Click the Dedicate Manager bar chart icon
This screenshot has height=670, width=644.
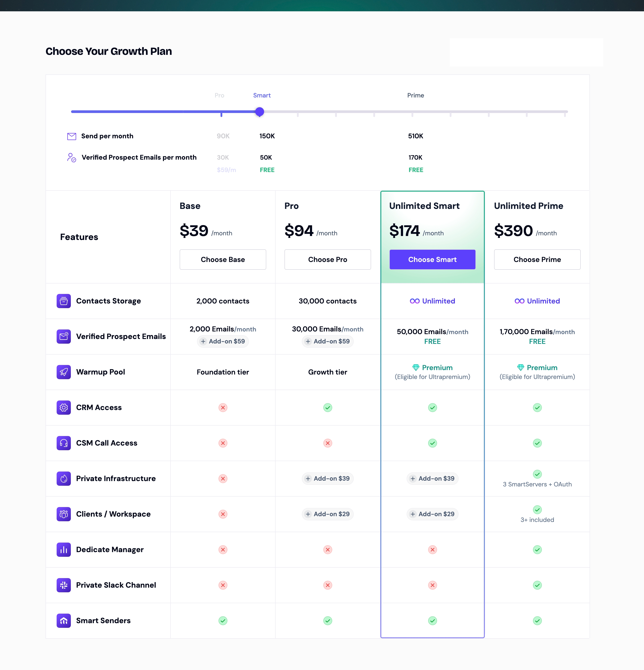coord(64,550)
